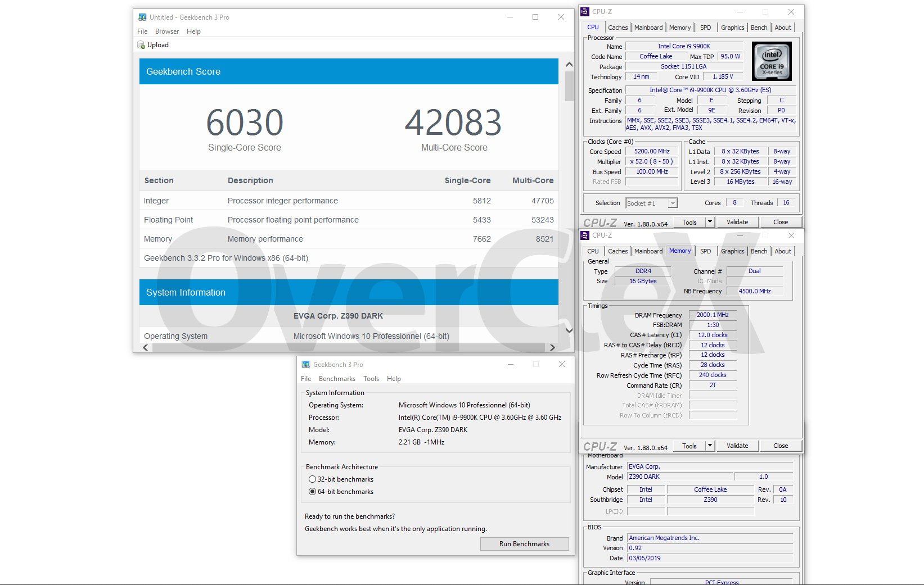Image resolution: width=924 pixels, height=585 pixels.
Task: Click the CAS# Latency value 12.0 clocks
Action: tap(713, 335)
